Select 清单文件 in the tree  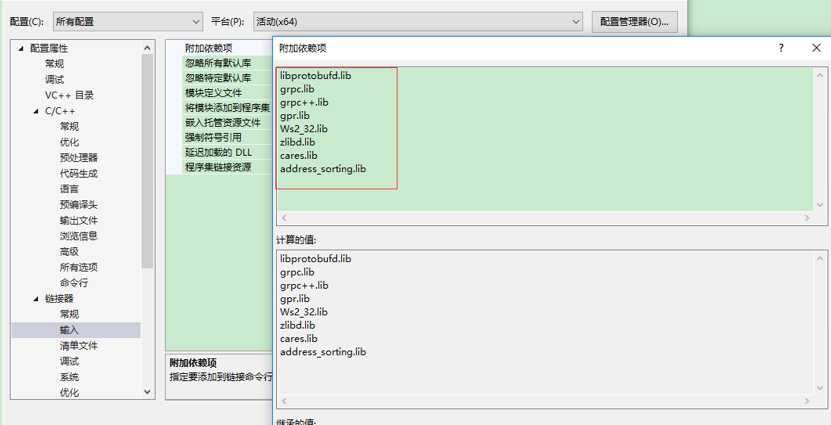pos(78,346)
